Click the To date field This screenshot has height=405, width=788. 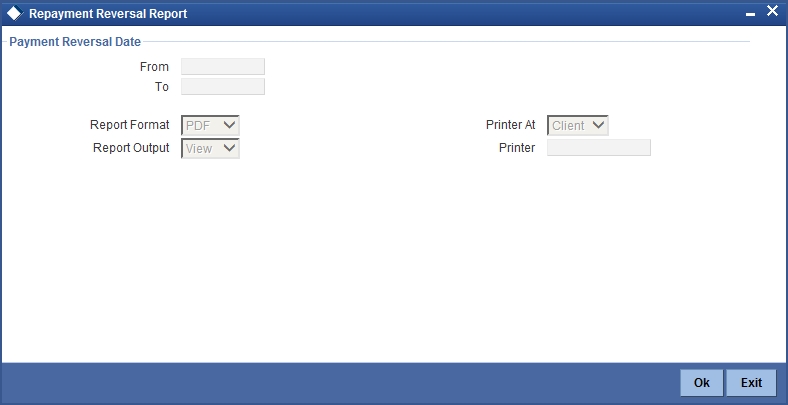(223, 86)
